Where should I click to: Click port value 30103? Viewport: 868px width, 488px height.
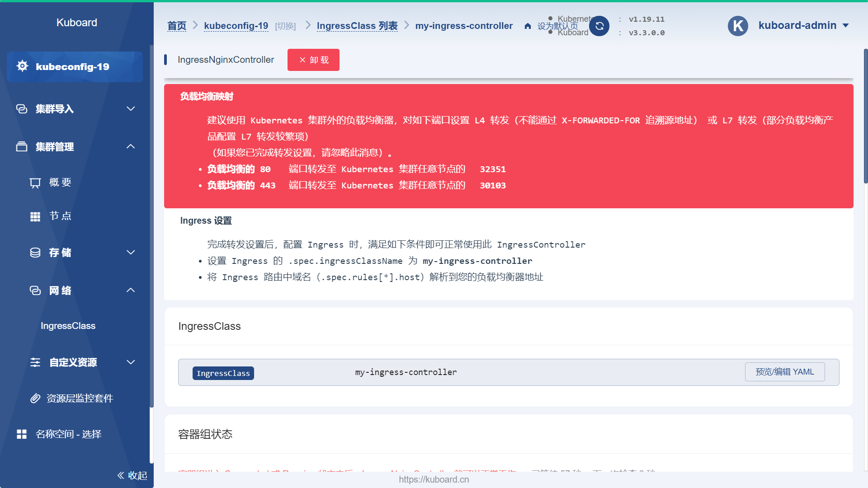[493, 185]
